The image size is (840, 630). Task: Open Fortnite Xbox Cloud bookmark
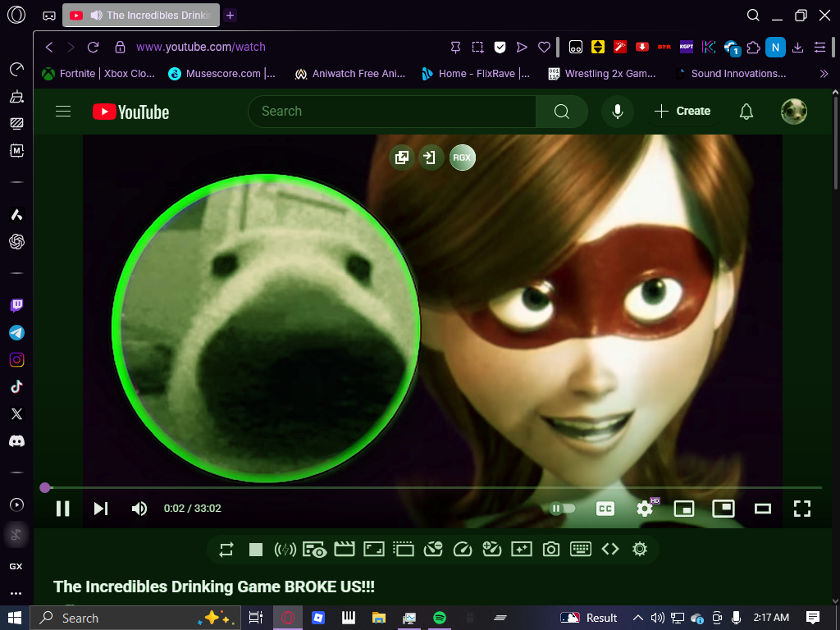(x=99, y=74)
